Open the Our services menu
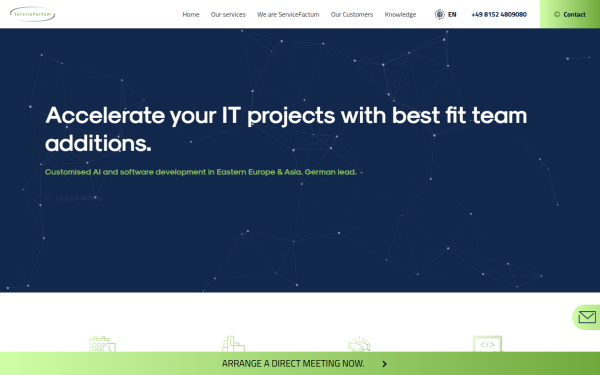 (x=228, y=15)
